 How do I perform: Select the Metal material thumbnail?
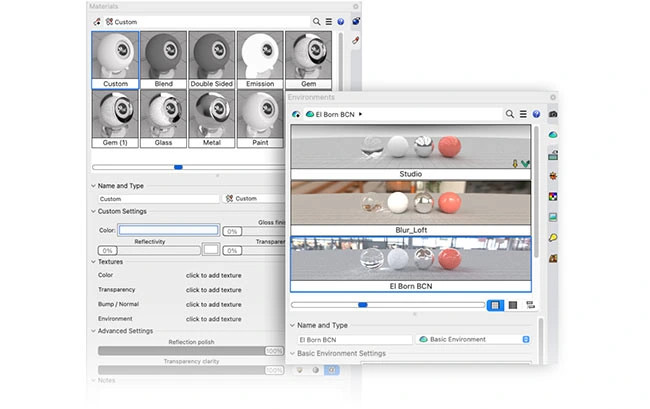point(211,119)
